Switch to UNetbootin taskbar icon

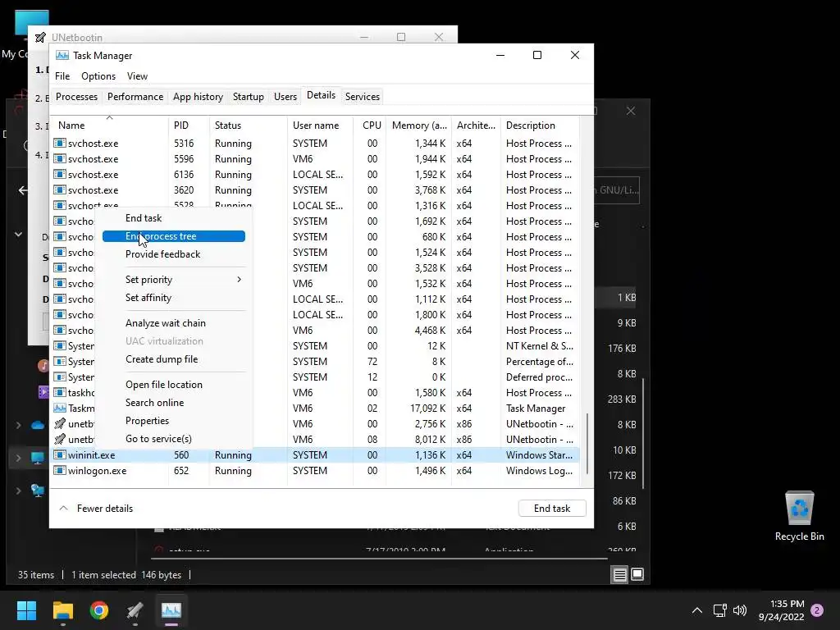(x=135, y=610)
